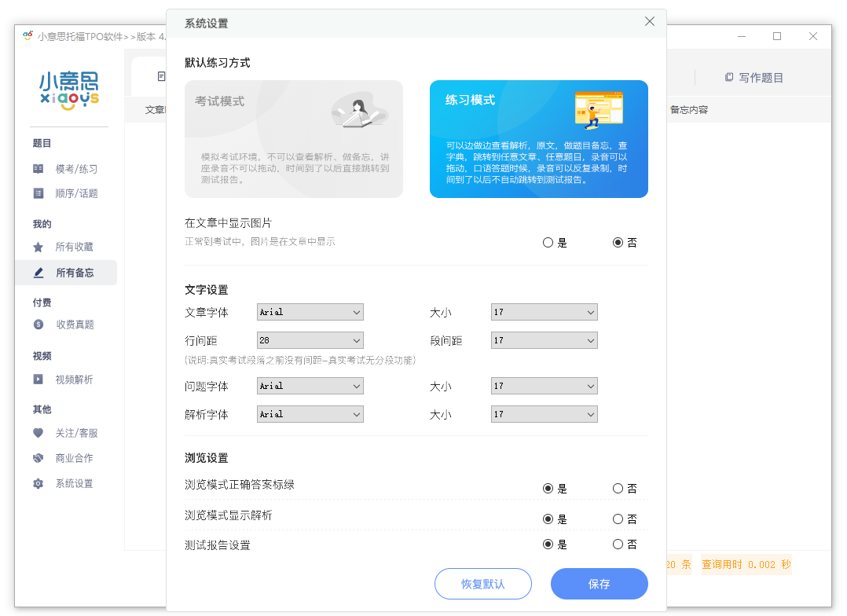847x616 pixels.
Task: Choose the 练习模式 card
Action: coord(538,139)
